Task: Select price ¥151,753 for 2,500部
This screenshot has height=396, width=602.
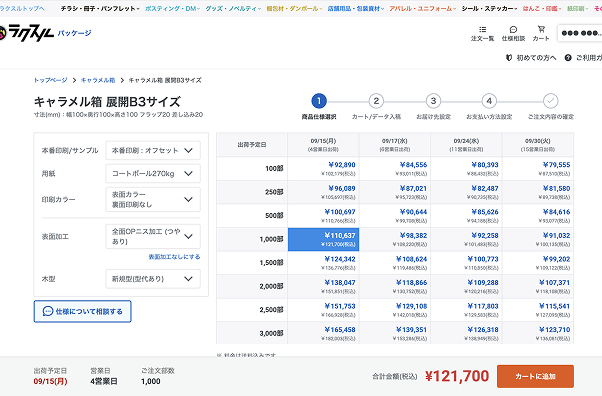Action: 323,310
